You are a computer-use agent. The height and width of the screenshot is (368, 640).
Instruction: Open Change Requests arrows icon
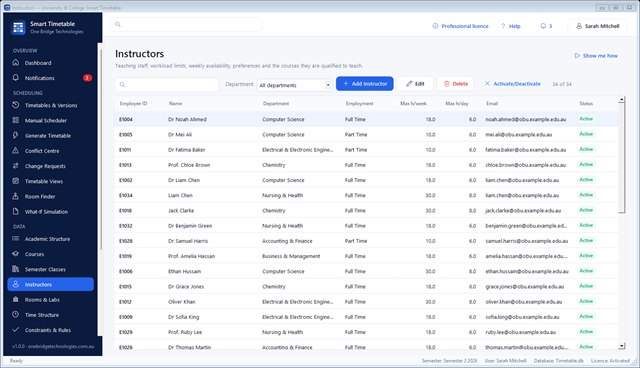16,166
